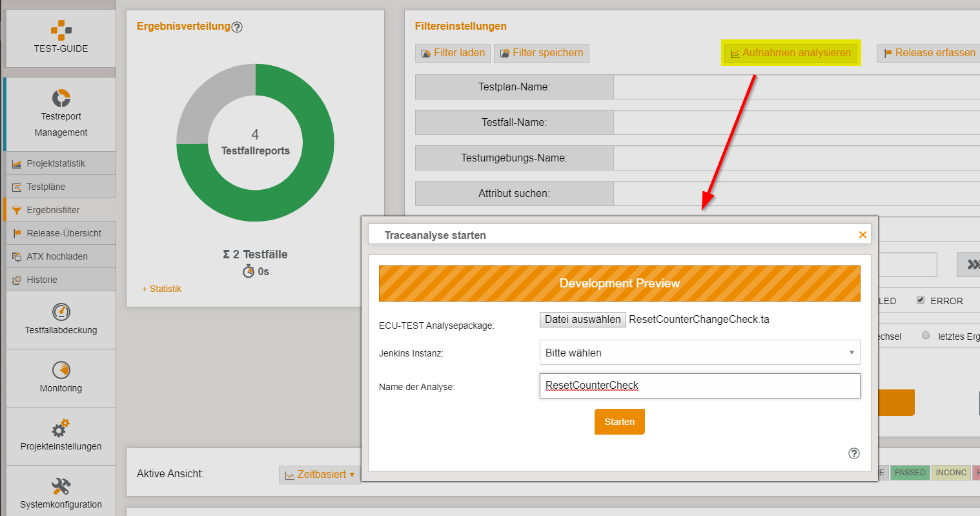Image resolution: width=980 pixels, height=516 pixels.
Task: Click Datei auswählen file button
Action: pos(582,319)
